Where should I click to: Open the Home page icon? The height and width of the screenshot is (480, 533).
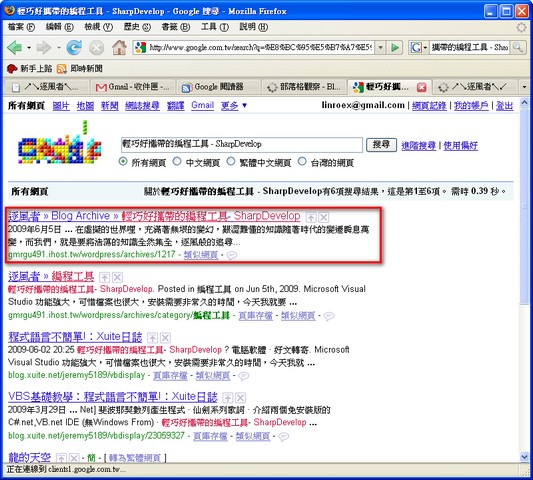click(x=119, y=48)
